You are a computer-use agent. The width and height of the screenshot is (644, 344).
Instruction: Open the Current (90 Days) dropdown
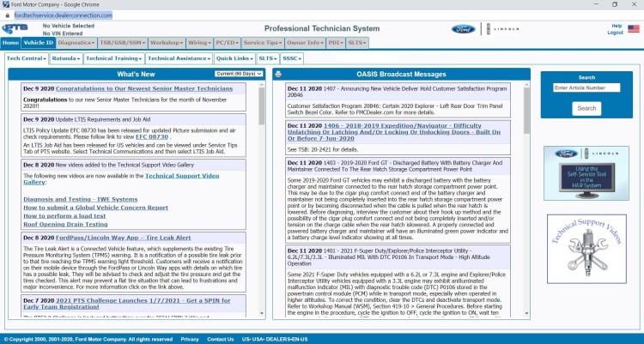tap(239, 74)
